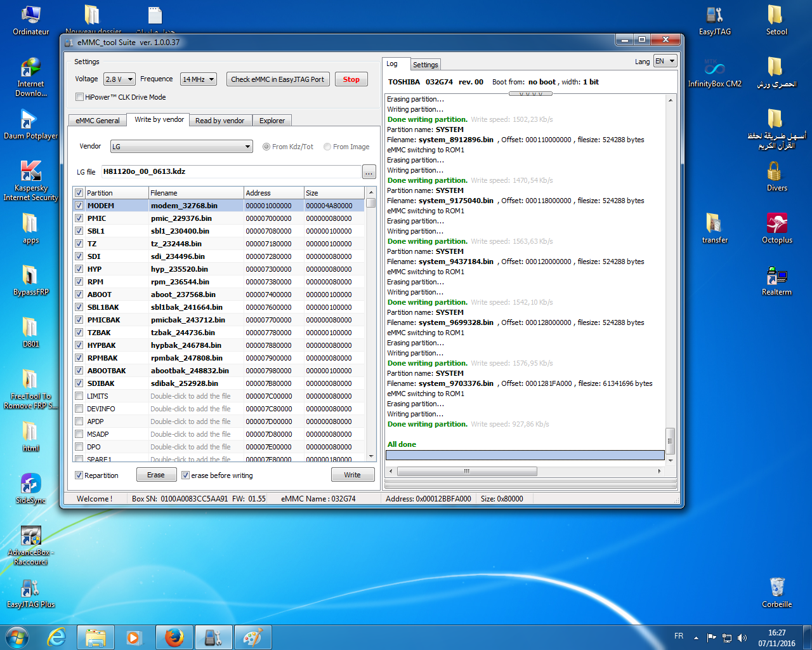The width and height of the screenshot is (812, 650).
Task: Check the LIMITS partition checkbox
Action: pos(79,396)
